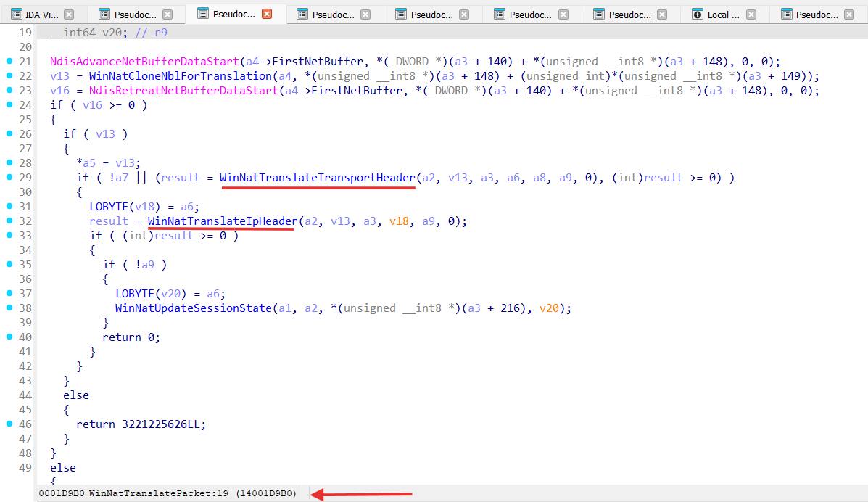Jump to the WinNatTranslateIpHeader function

223,221
